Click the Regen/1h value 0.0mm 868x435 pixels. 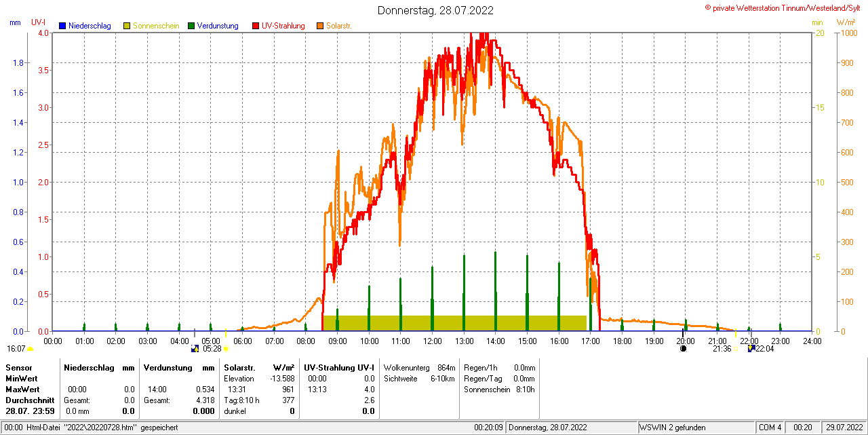(x=524, y=367)
